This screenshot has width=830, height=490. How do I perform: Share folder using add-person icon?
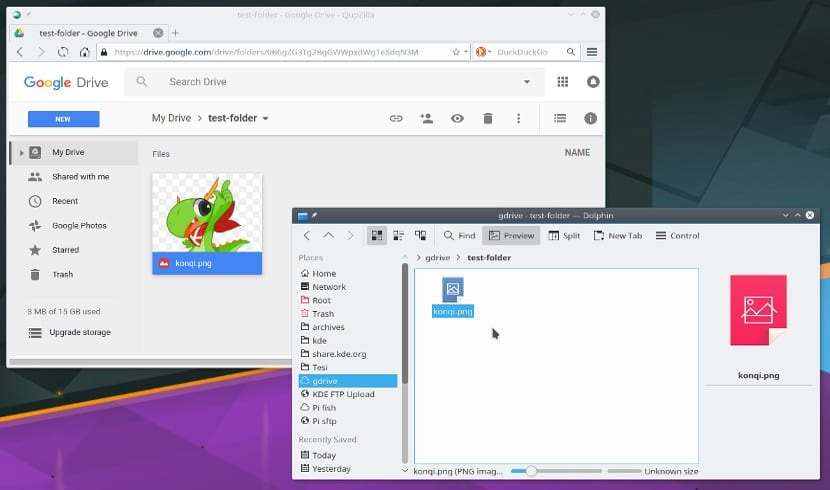coord(427,119)
